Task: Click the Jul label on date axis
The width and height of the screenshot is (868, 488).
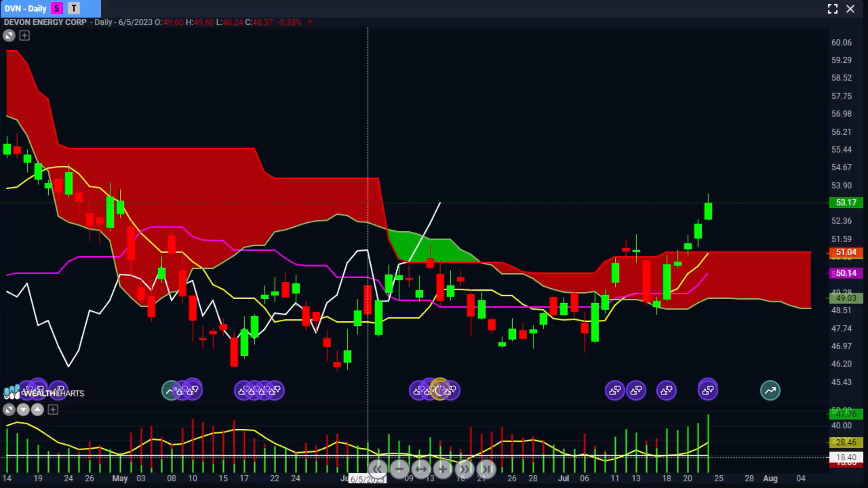Action: coord(563,478)
